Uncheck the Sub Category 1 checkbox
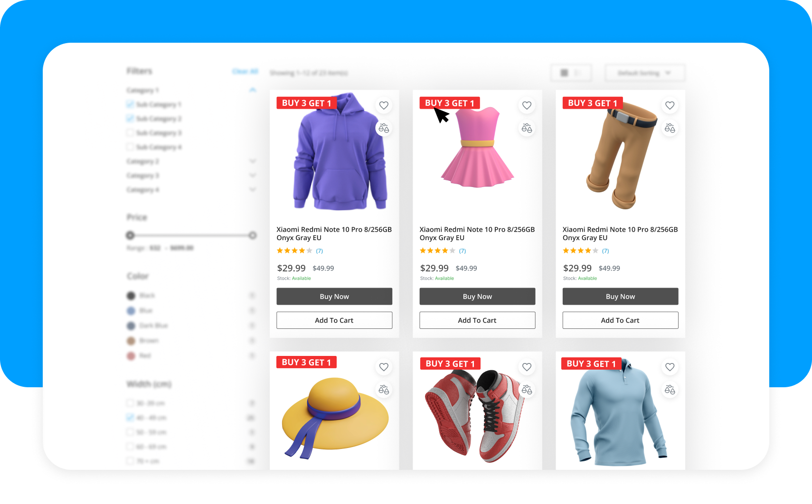Screen dimensions: 812x504 point(130,104)
